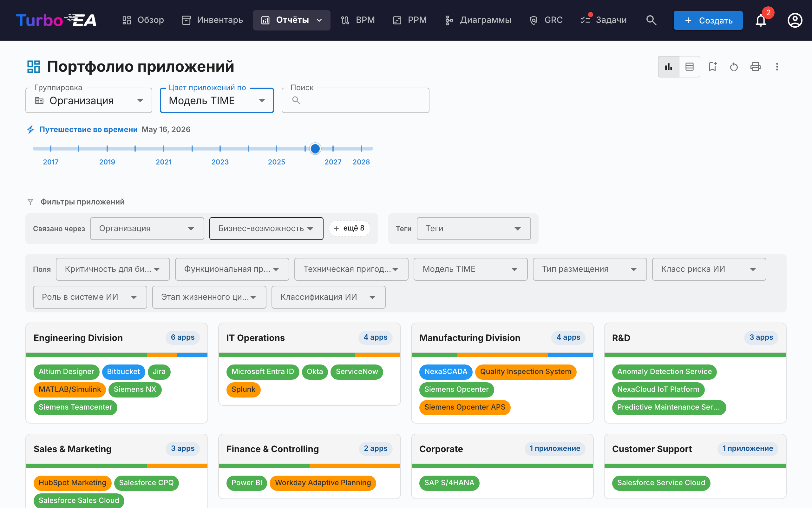Navigate to BPM
This screenshot has height=508, width=812.
tap(358, 20)
